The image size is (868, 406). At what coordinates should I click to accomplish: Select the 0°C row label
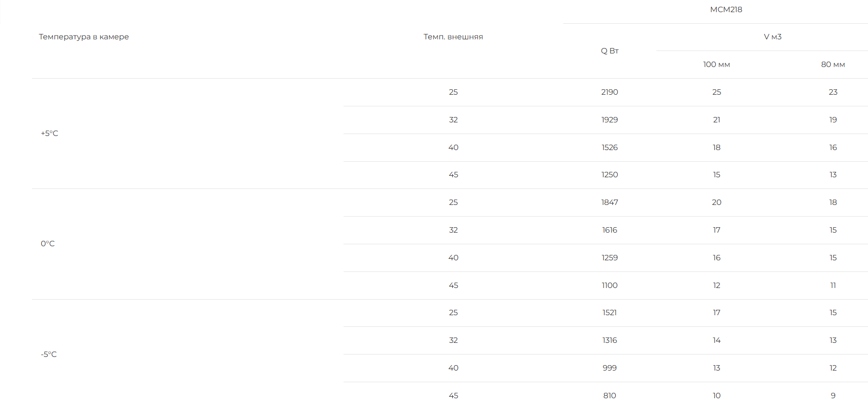point(48,244)
